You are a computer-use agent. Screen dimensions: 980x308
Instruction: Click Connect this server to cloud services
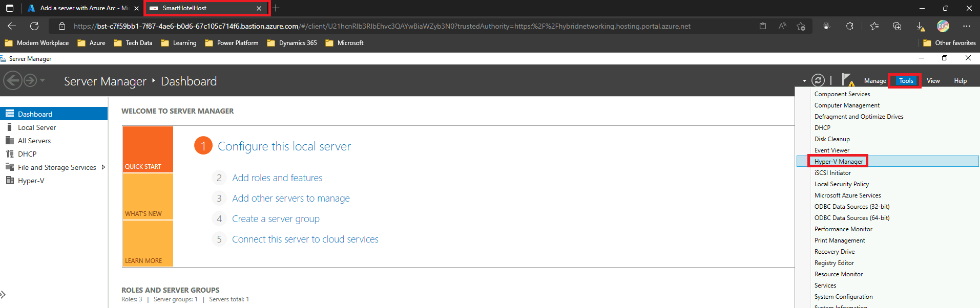[305, 239]
